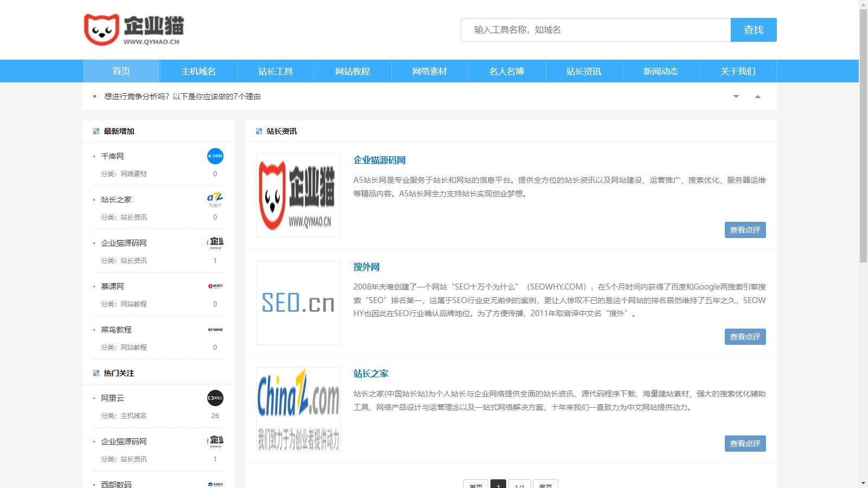Screen dimensions: 868x488
Task: Open 站长之家 in the 最新增加 sidebar
Action: coord(116,200)
